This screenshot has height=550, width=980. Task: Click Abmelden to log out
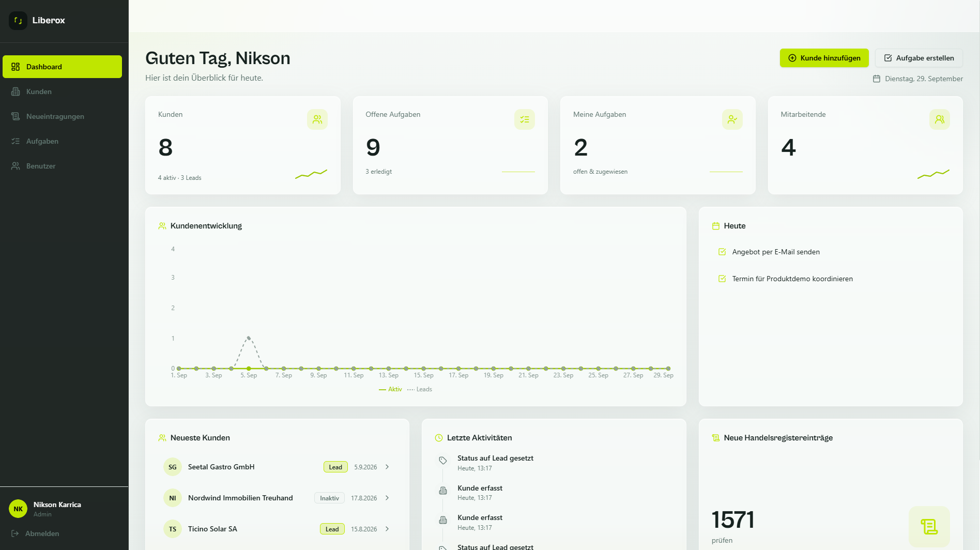pyautogui.click(x=35, y=533)
